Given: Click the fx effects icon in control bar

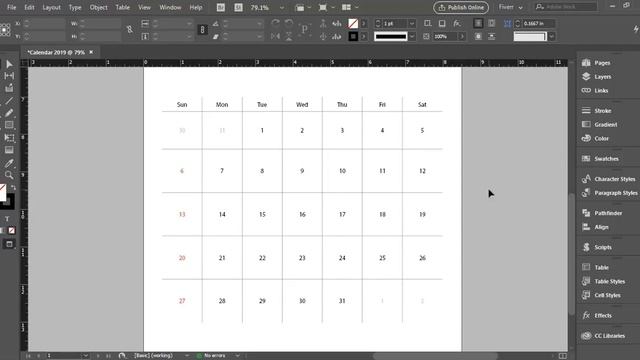Looking at the screenshot, I should click(x=457, y=23).
